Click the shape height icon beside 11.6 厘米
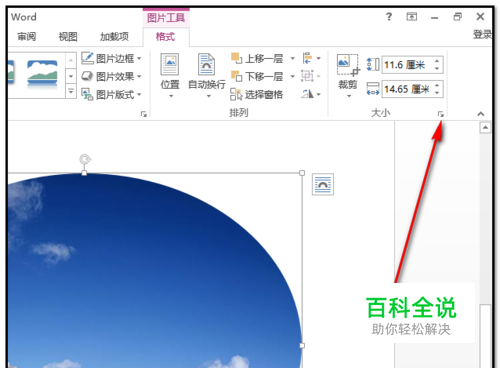 [373, 64]
